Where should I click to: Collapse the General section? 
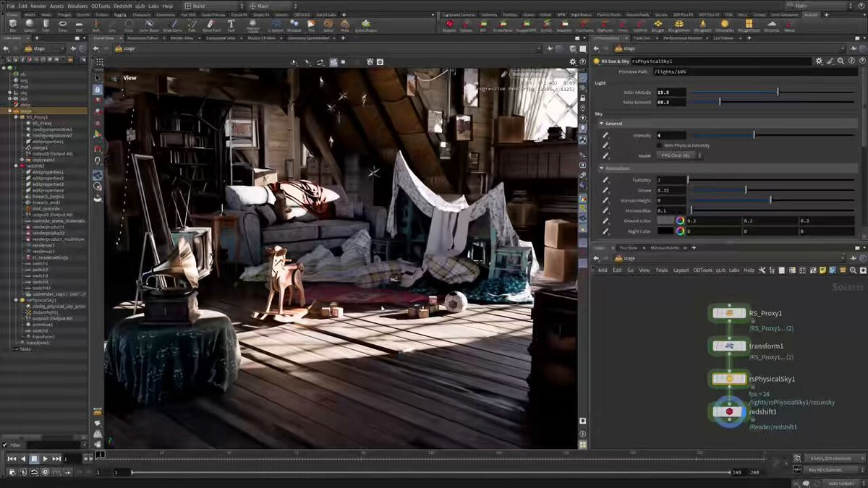point(600,124)
